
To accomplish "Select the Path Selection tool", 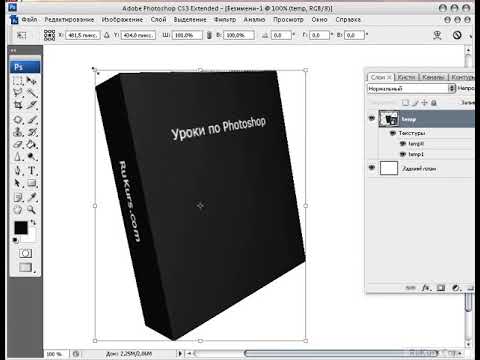I will 18,183.
